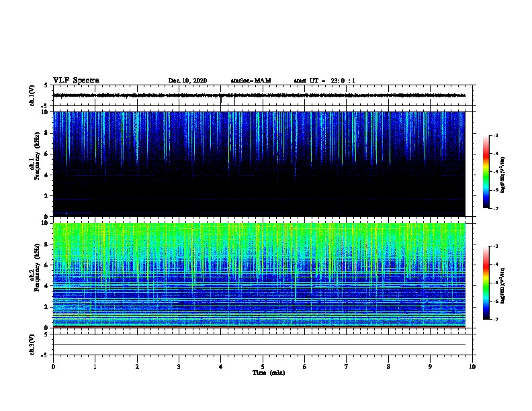Click the "Time (min)" axis label
Viewport: 532px width, 411px height.
pyautogui.click(x=269, y=373)
